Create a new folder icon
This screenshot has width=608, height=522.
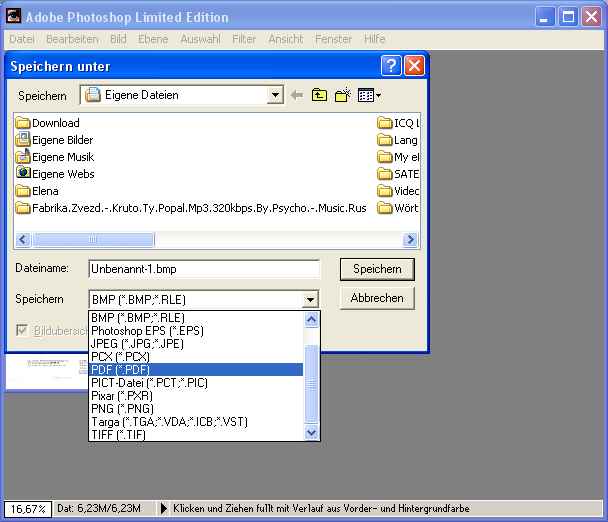point(343,95)
